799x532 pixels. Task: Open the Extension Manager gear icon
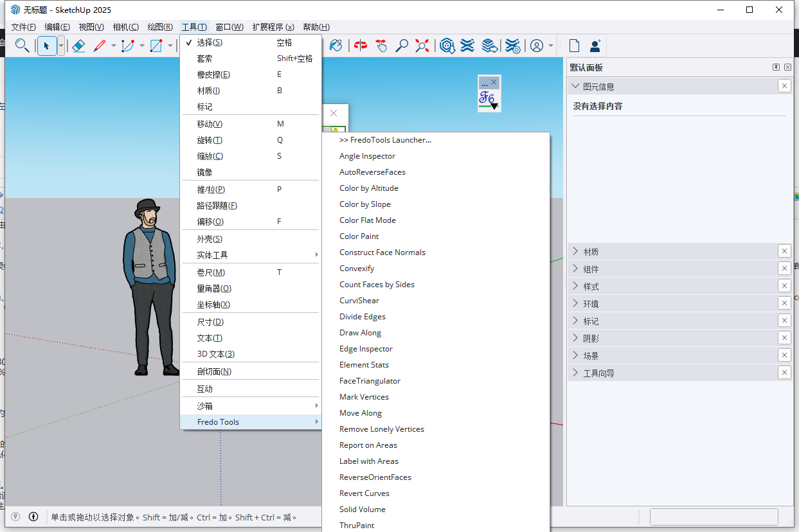[x=512, y=46]
